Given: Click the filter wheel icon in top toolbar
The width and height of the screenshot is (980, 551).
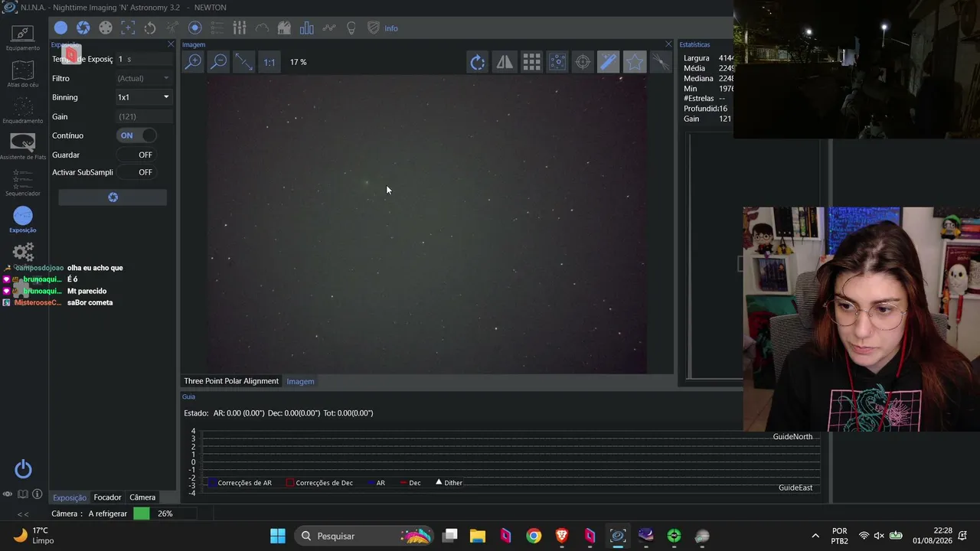Looking at the screenshot, I should [x=106, y=28].
